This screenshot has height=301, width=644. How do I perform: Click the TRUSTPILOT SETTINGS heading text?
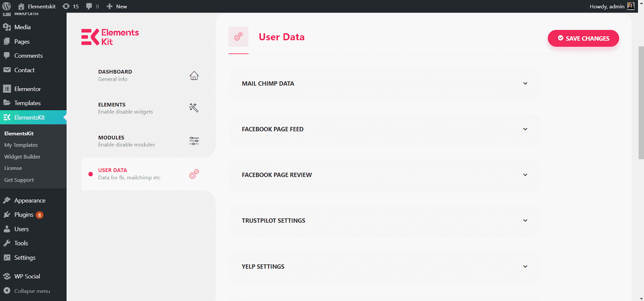click(274, 221)
